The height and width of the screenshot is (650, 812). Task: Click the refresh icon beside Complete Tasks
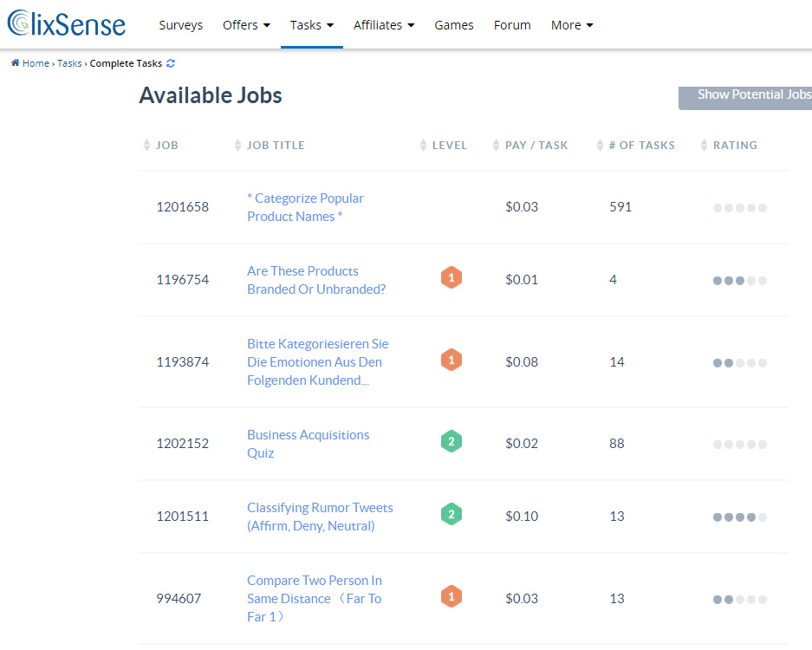tap(171, 63)
